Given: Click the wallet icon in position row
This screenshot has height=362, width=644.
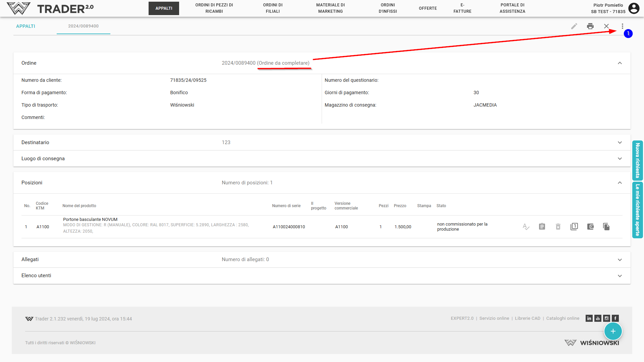Looking at the screenshot, I should click(590, 227).
